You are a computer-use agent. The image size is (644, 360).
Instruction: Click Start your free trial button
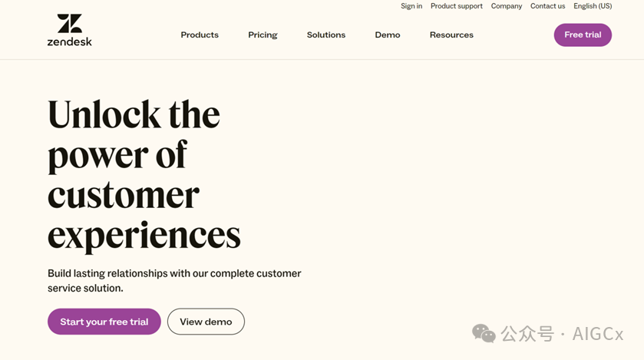[x=104, y=322]
